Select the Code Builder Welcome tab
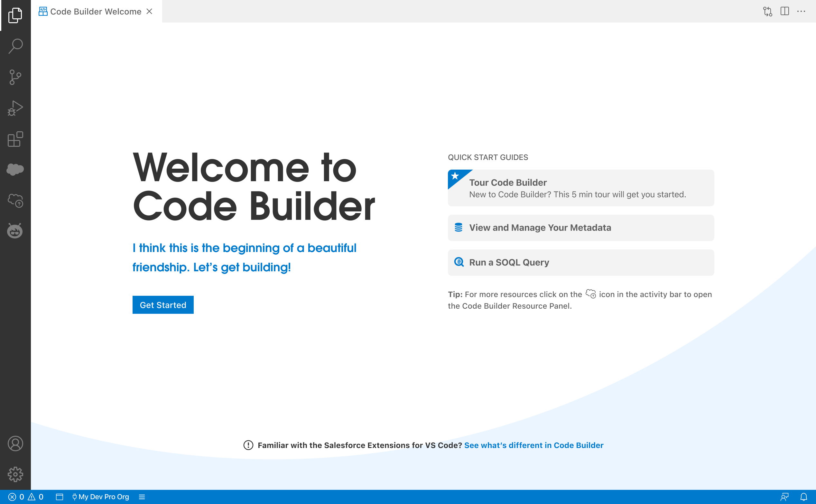816x504 pixels. [x=96, y=11]
